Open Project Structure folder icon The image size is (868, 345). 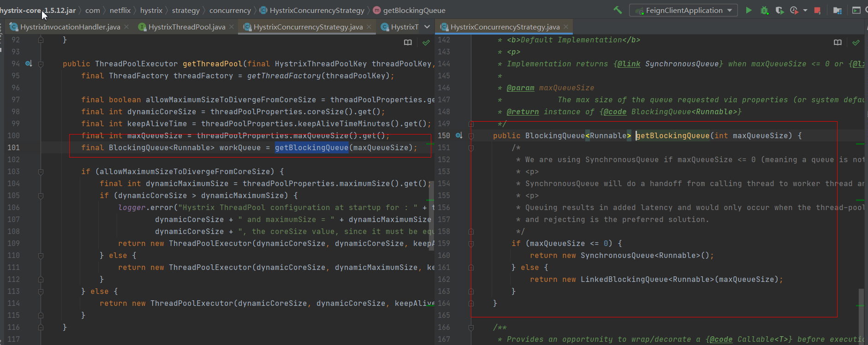[838, 10]
